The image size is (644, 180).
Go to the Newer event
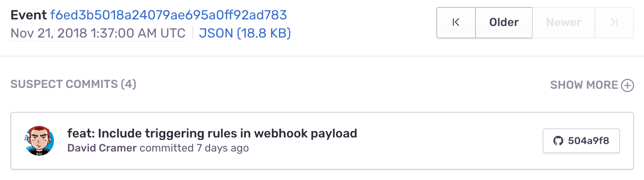point(564,23)
